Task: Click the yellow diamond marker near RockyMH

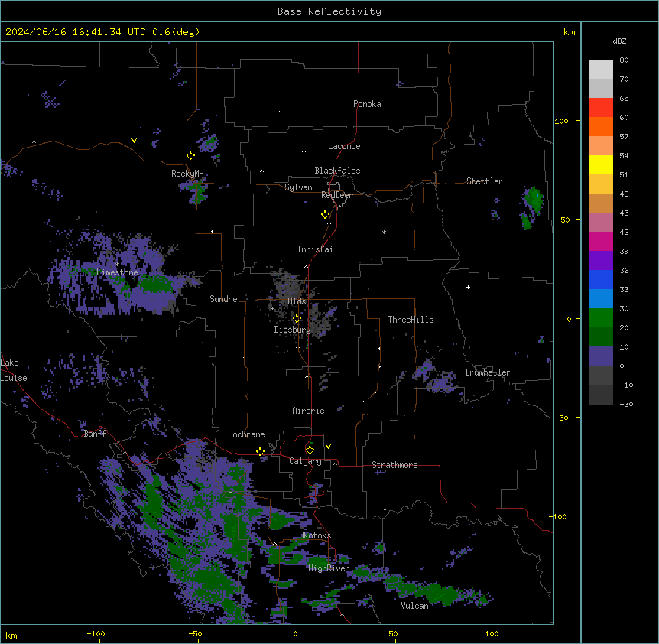Action: 190,156
